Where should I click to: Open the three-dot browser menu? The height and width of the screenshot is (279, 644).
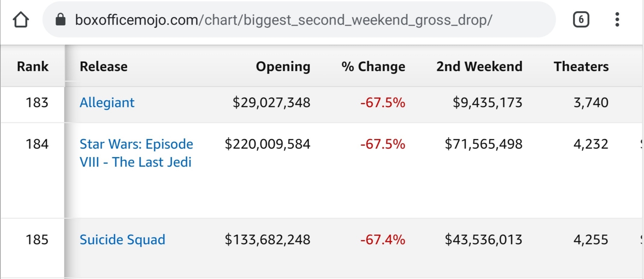tap(617, 20)
